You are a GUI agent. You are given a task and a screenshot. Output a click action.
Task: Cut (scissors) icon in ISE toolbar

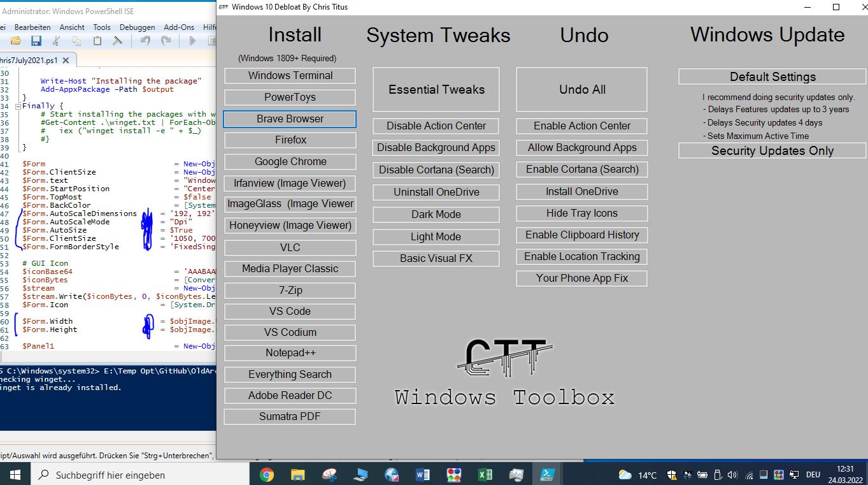pyautogui.click(x=56, y=41)
